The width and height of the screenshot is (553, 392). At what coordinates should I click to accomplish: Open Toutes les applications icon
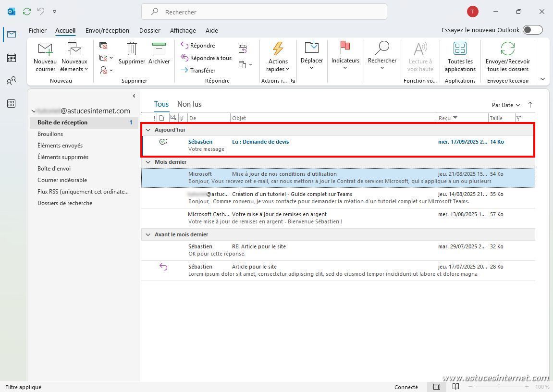[460, 49]
